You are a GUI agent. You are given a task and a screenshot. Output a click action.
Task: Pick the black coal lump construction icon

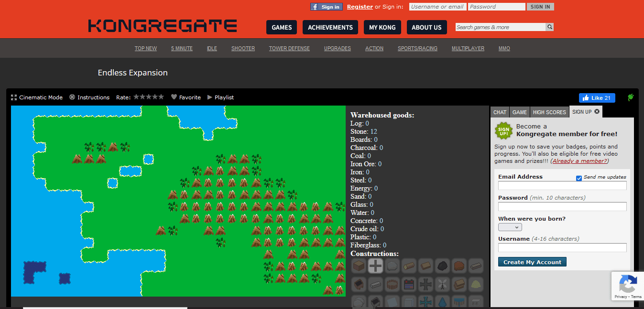click(442, 266)
